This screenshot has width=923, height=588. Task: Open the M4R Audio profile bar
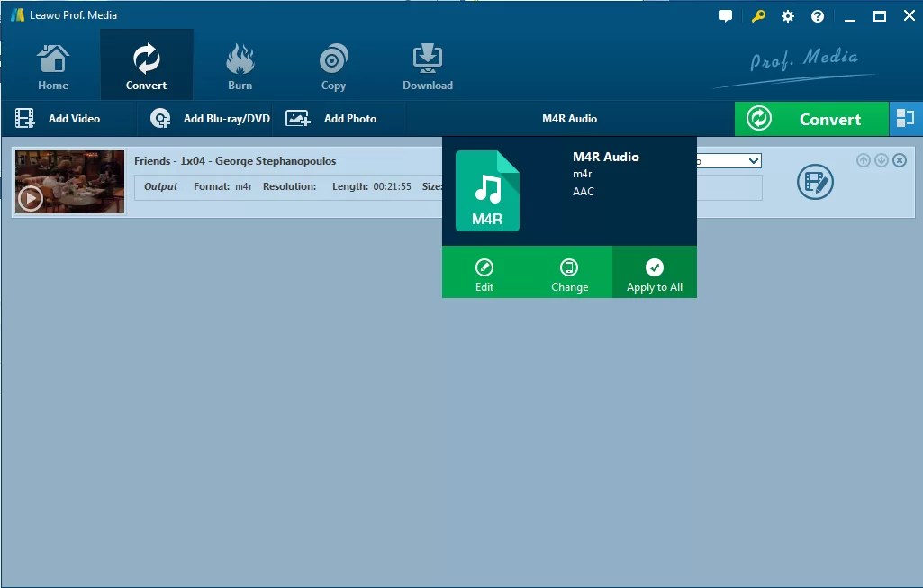pos(569,118)
